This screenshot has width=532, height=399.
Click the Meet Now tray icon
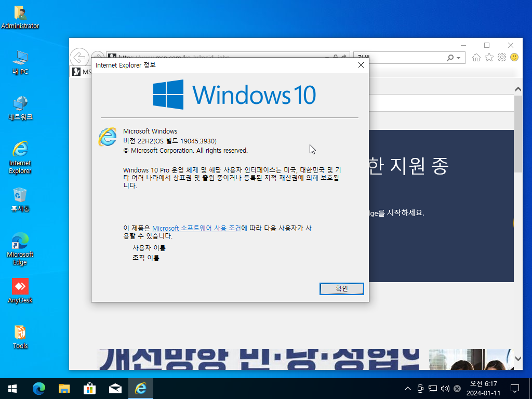coord(420,389)
